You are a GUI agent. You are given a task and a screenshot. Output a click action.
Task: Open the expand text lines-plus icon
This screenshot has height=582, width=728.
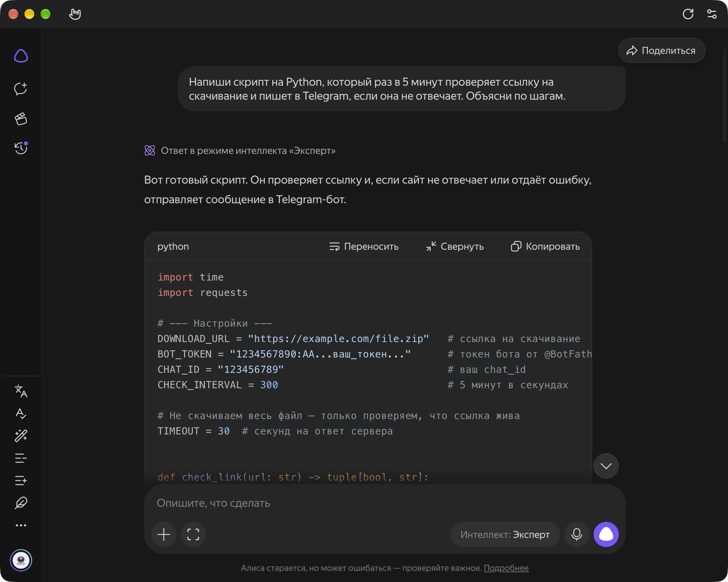point(21,481)
